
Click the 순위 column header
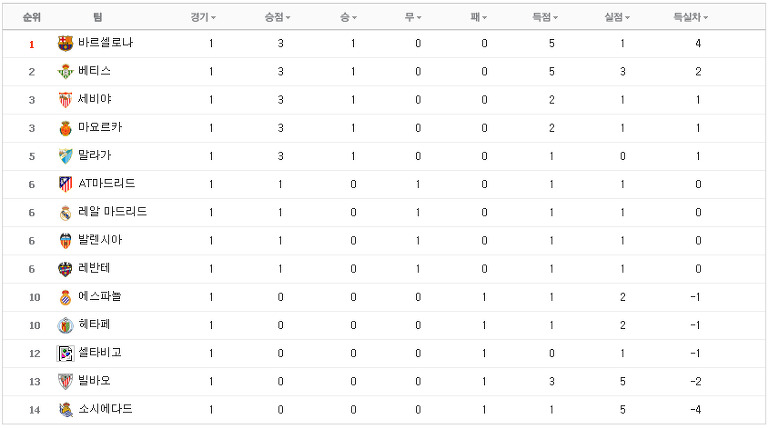coord(32,18)
